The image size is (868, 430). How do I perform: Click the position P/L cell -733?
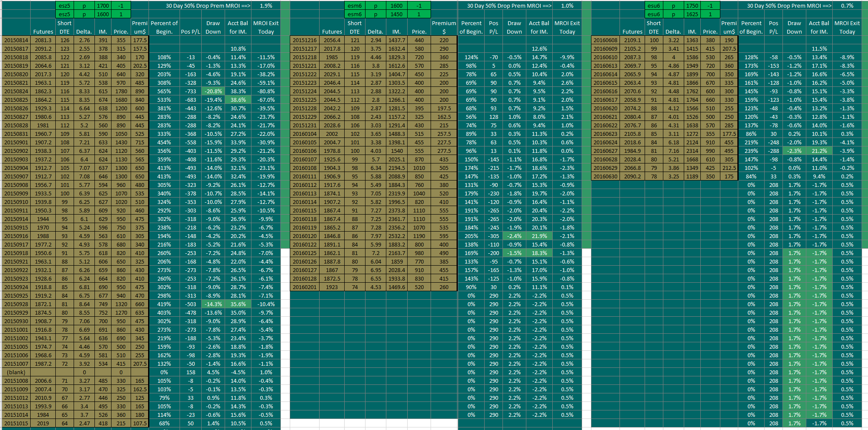(x=191, y=92)
